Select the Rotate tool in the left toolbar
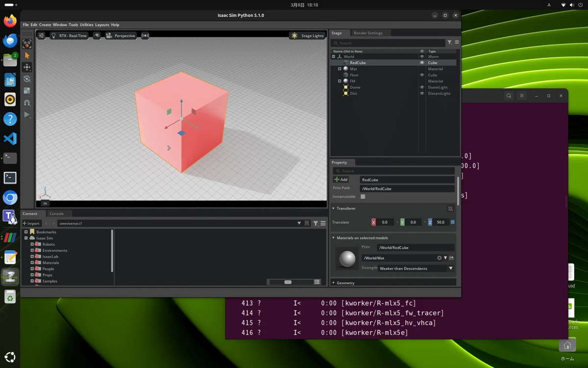The width and height of the screenshot is (588, 368). 27,79
